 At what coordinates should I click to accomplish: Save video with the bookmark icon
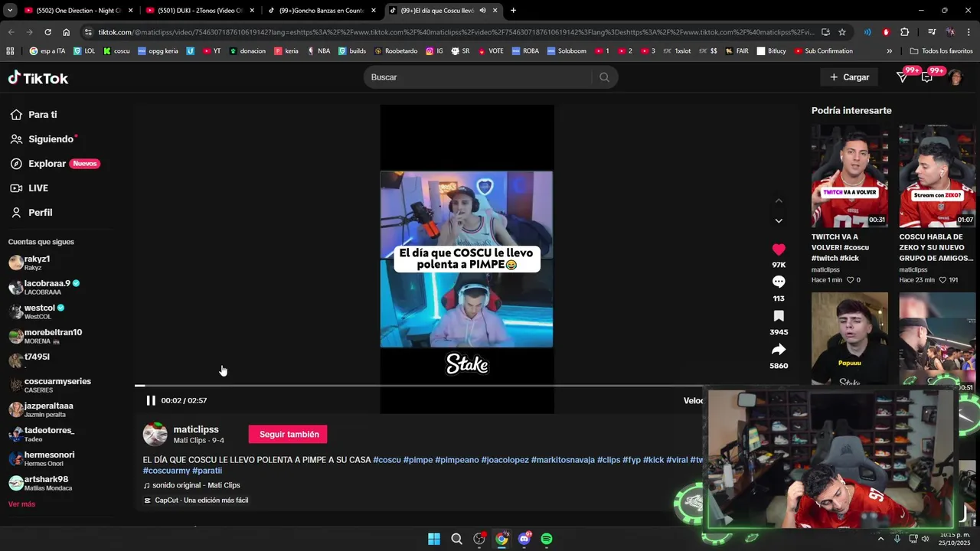tap(779, 316)
